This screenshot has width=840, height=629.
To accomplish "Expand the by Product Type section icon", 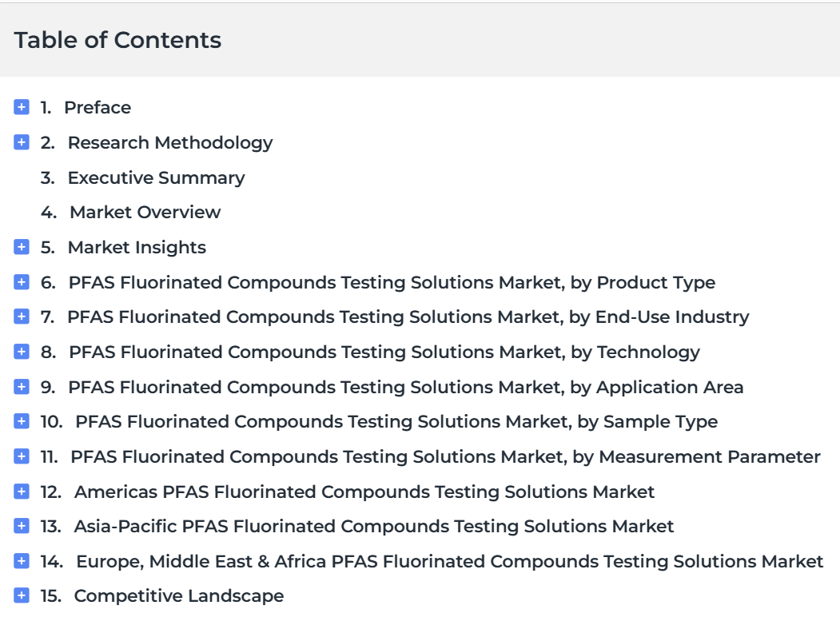I will pyautogui.click(x=22, y=282).
